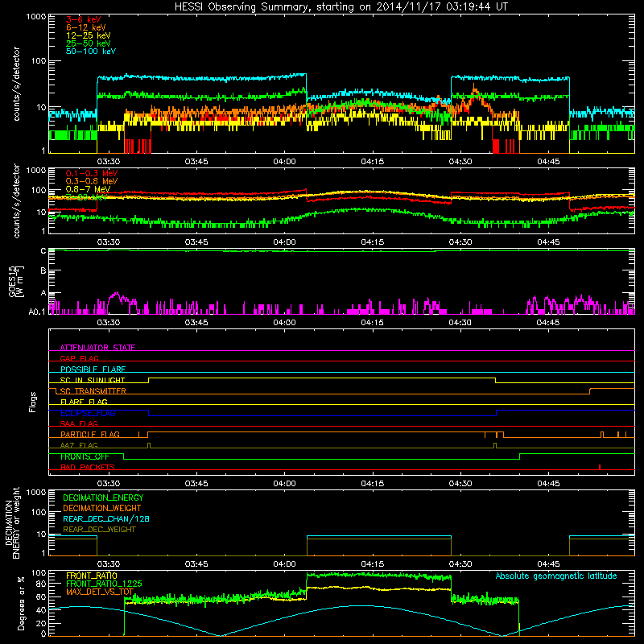Screen dimensions: 644x644
Task: Select the POSSIBLE_FLARE flag label
Action: coord(93,369)
